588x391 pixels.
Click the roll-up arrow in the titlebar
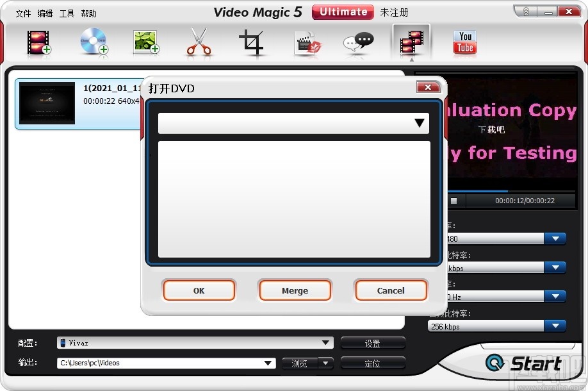pos(525,10)
